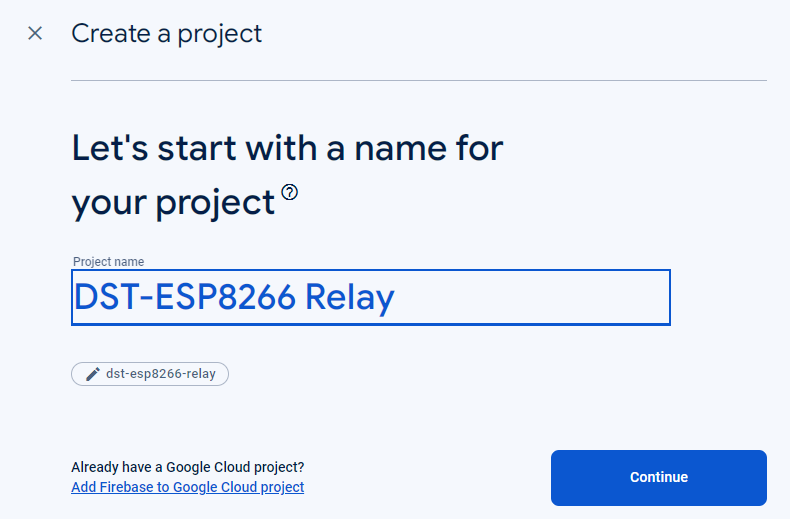Click the pencil edit icon for project ID

click(92, 374)
